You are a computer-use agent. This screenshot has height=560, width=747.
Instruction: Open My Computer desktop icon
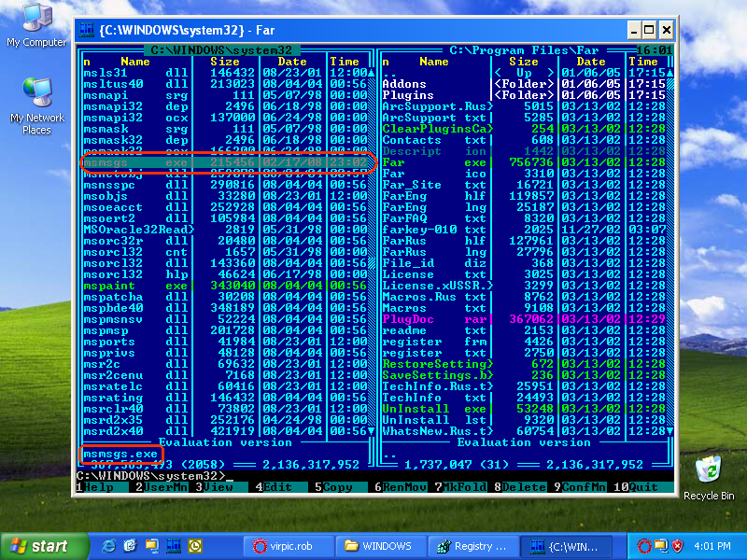[x=36, y=26]
